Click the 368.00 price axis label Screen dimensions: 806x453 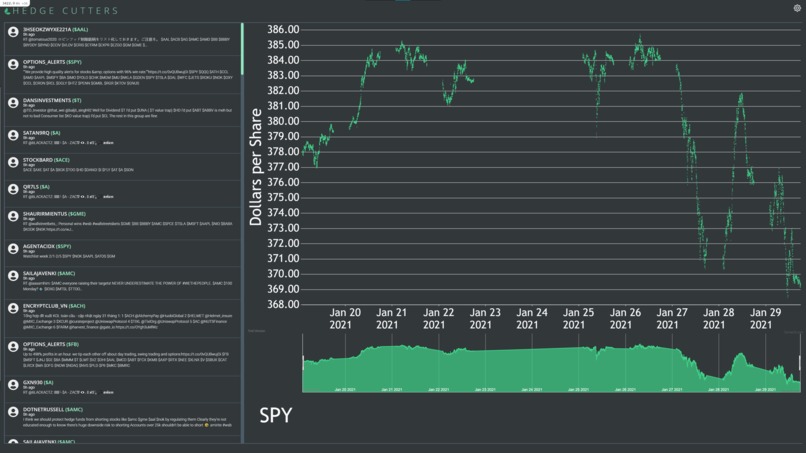[x=283, y=304]
